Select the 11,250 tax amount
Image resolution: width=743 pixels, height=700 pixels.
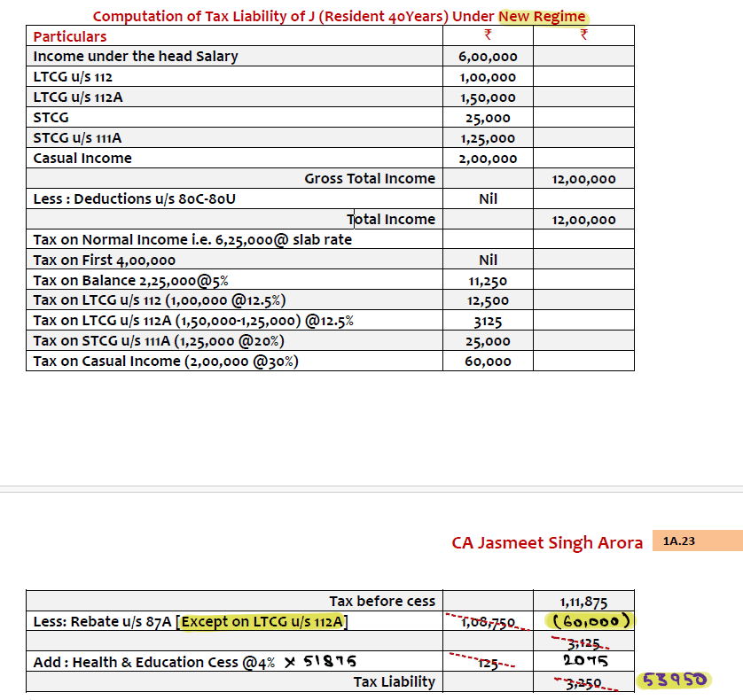(x=488, y=281)
